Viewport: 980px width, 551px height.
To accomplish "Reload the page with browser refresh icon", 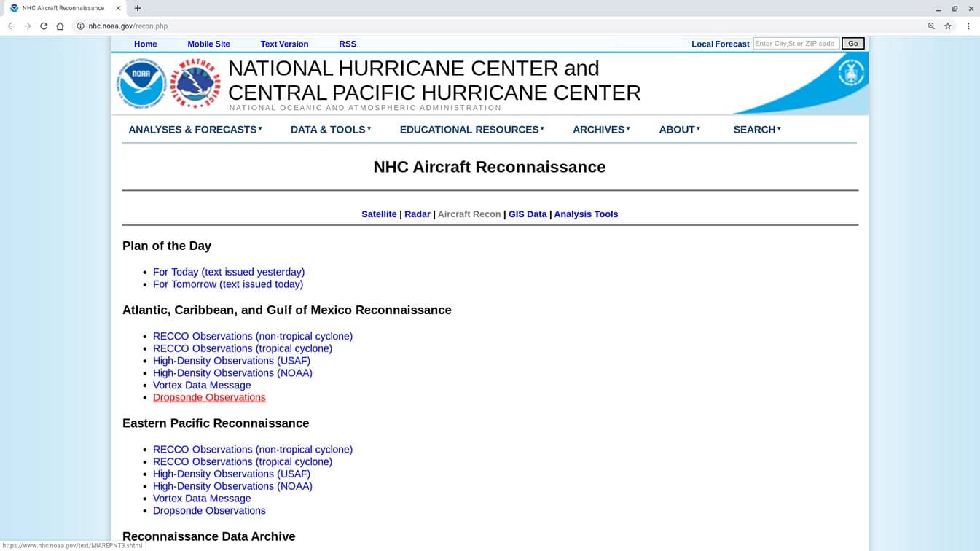I will click(44, 26).
